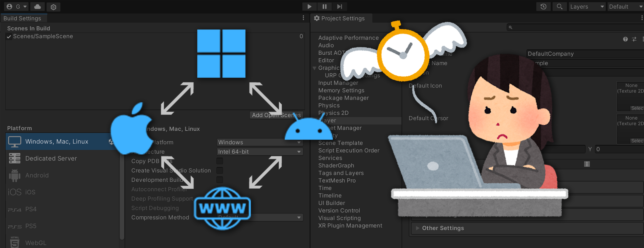Select the Android platform icon in list
644x248 pixels.
15,175
